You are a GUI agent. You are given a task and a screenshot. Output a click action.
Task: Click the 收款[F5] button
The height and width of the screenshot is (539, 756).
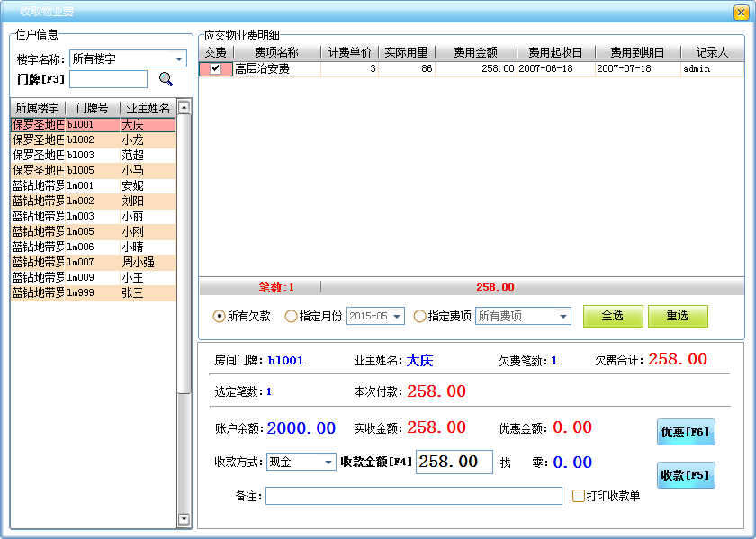tap(686, 475)
